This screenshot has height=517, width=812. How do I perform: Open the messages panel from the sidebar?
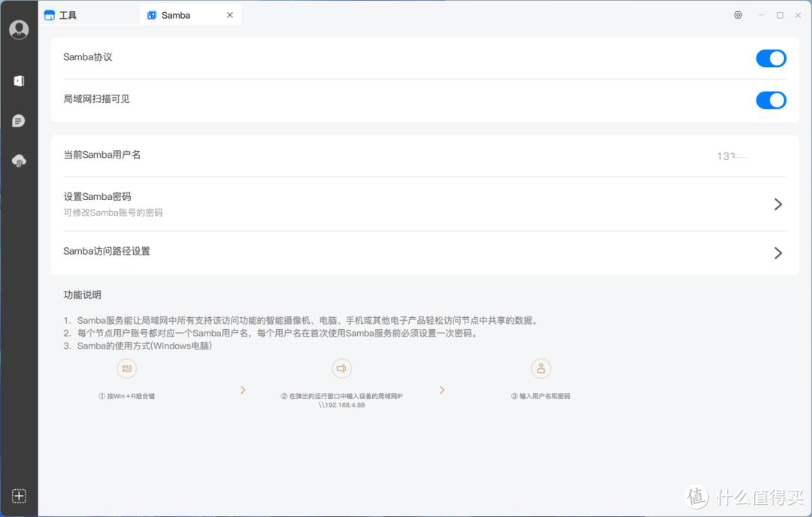18,120
